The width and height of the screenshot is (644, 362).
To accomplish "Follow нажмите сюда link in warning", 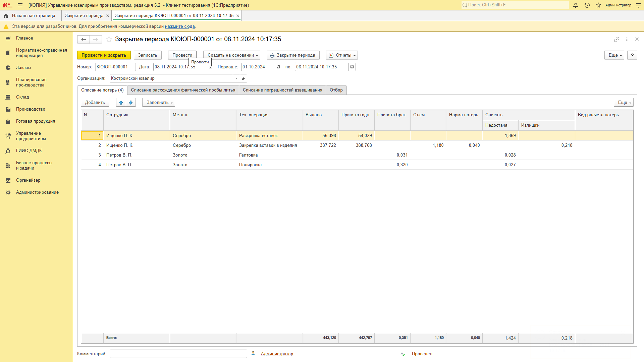I will tap(180, 26).
